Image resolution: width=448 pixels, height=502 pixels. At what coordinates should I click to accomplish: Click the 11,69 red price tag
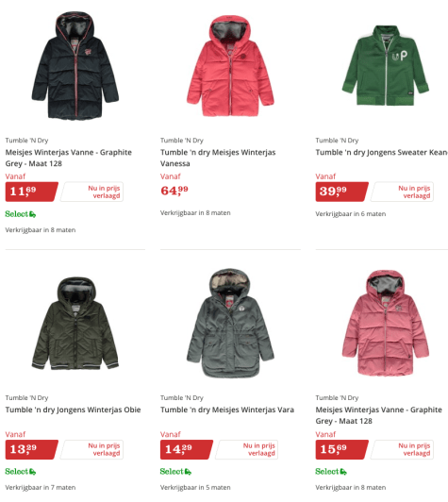[32, 192]
